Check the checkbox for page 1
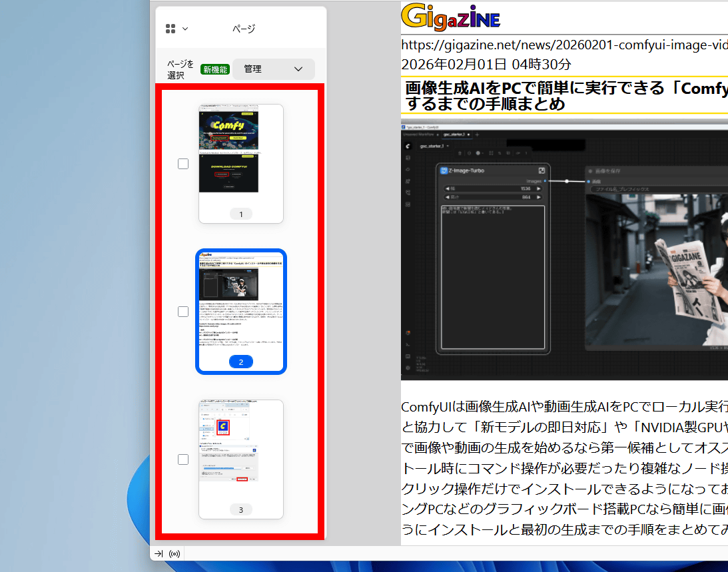This screenshot has height=572, width=728. [183, 164]
